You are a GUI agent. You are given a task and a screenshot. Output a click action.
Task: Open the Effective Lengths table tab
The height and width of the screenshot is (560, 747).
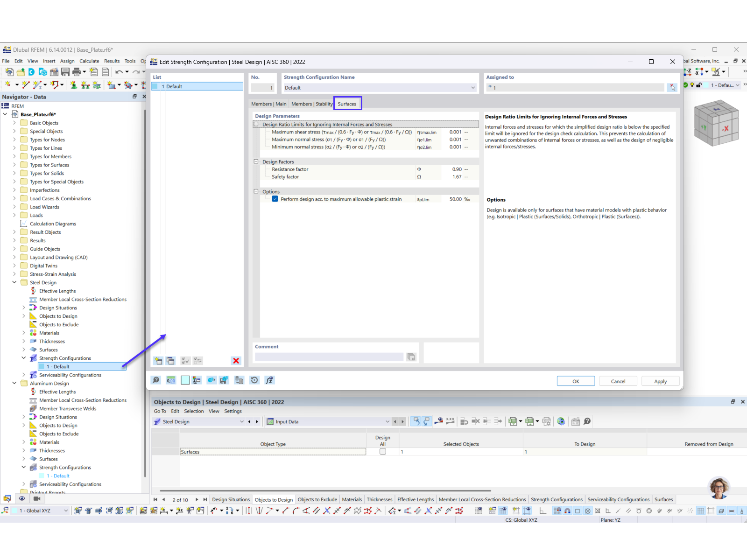[416, 500]
